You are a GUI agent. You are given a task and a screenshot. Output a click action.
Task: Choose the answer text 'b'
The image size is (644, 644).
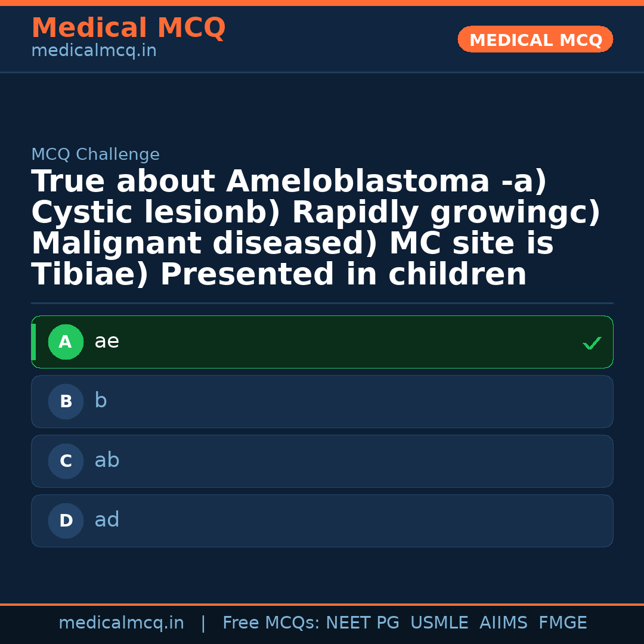click(101, 401)
